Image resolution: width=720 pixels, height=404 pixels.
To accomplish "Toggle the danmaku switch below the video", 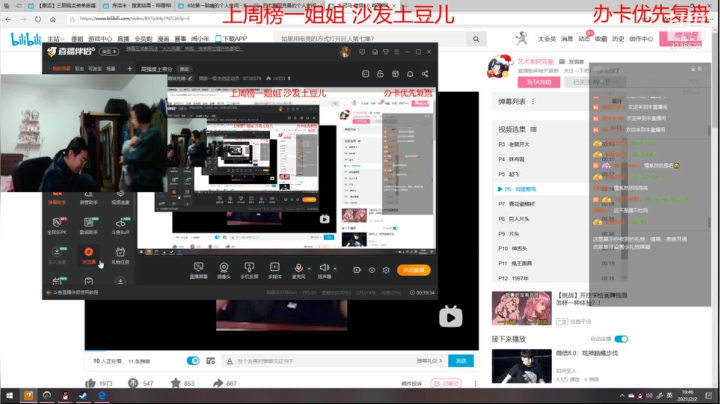I will (193, 361).
